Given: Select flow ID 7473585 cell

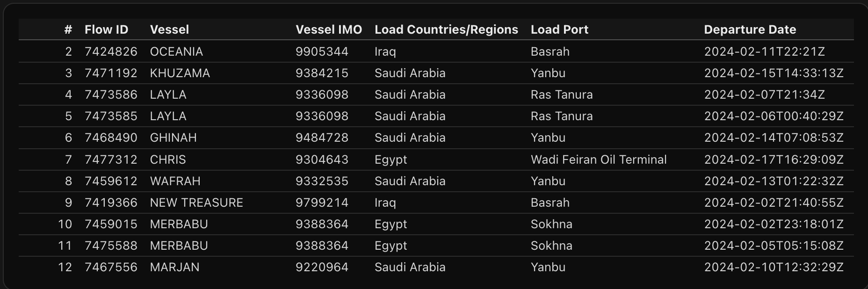Looking at the screenshot, I should (x=111, y=116).
